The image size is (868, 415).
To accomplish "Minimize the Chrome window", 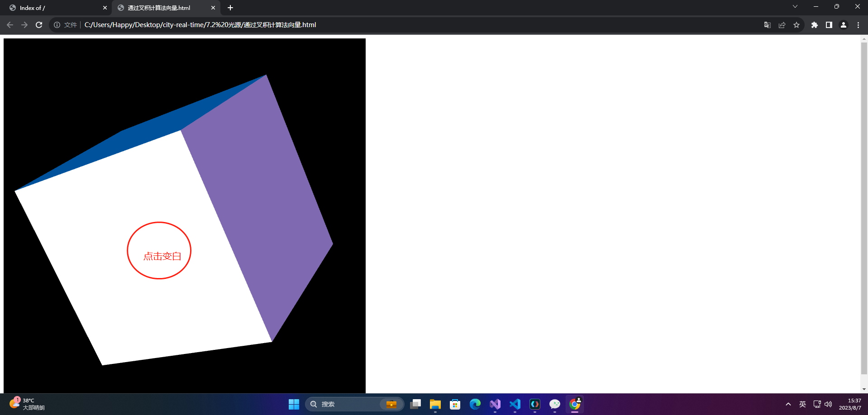I will [816, 7].
